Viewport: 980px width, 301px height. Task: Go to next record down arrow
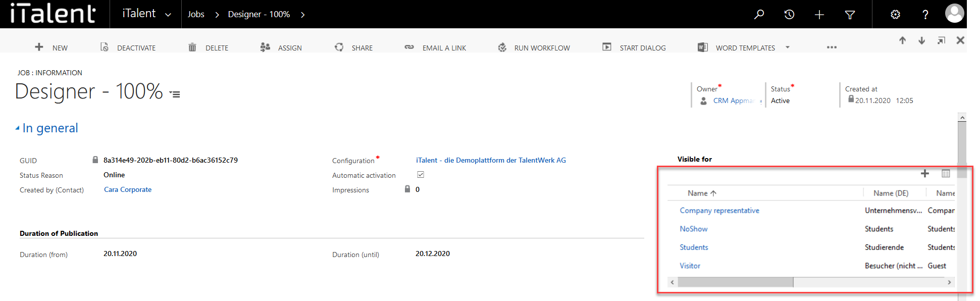coord(921,40)
